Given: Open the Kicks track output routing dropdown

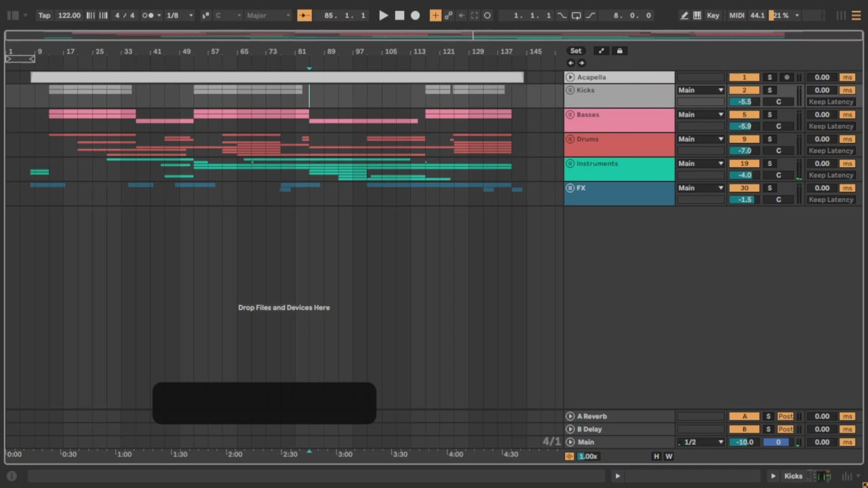Looking at the screenshot, I should pyautogui.click(x=701, y=90).
